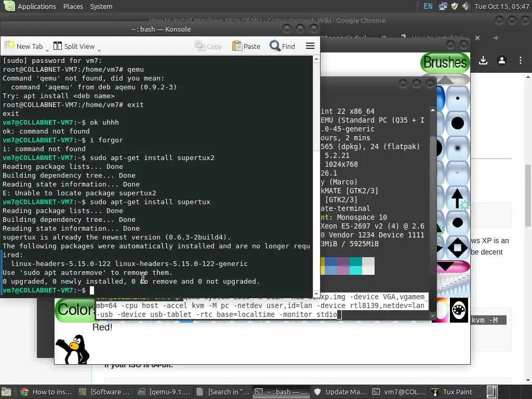Open Chrome three-dot menu

521,60
